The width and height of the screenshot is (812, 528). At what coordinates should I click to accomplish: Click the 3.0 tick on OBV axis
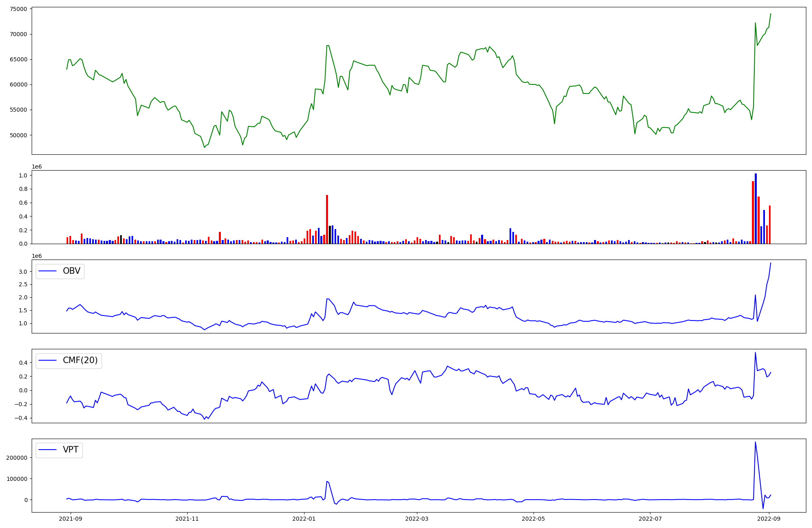tap(23, 272)
